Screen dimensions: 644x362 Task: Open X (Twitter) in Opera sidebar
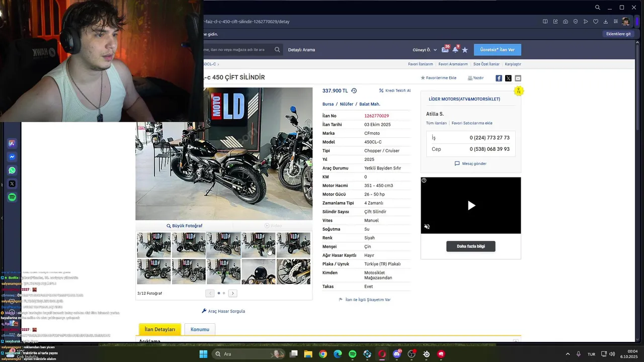(x=12, y=184)
